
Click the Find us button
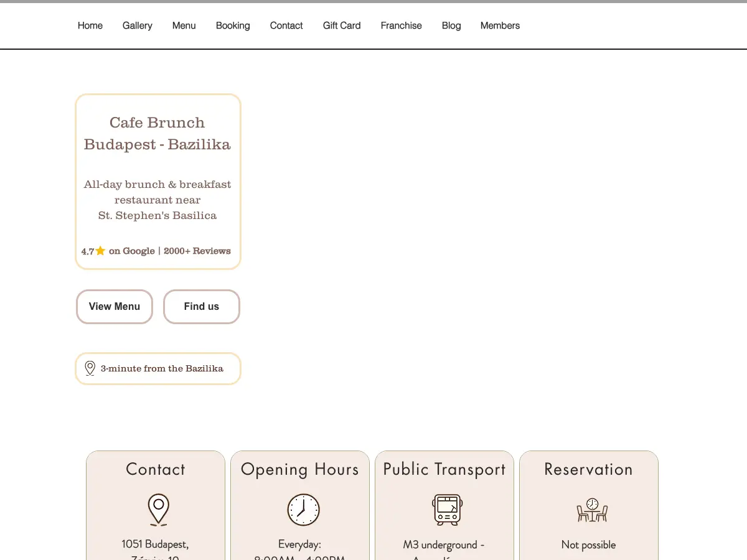pos(202,307)
